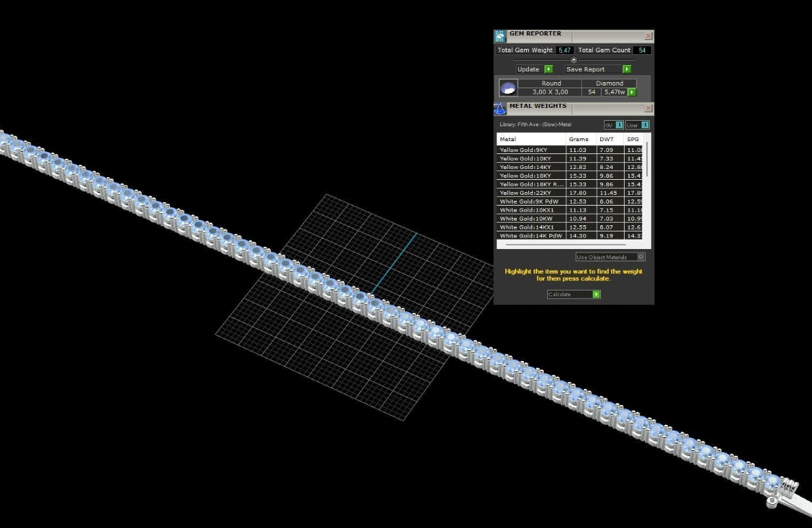Click the Metal Weights flask icon
812x528 pixels.
(500, 109)
